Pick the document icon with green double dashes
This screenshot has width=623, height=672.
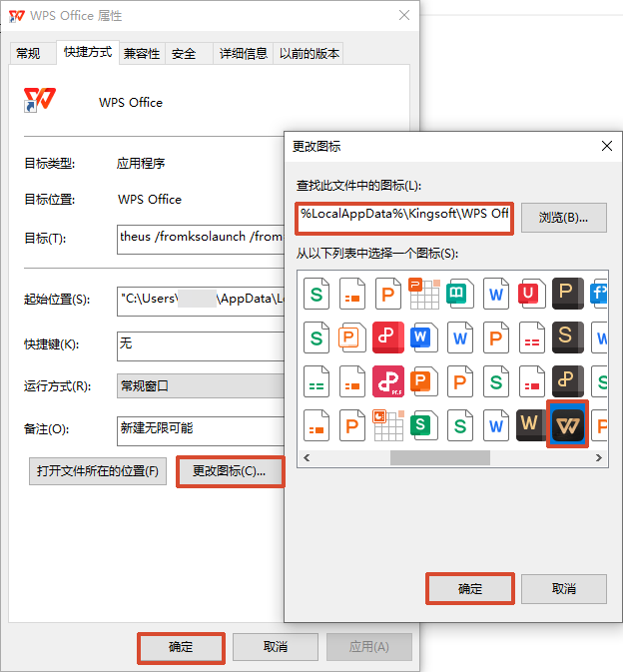(x=316, y=380)
